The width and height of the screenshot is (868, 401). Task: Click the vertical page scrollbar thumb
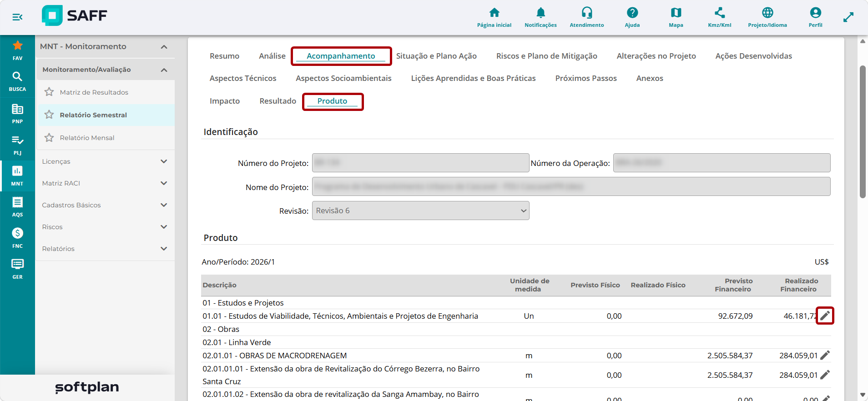click(863, 132)
